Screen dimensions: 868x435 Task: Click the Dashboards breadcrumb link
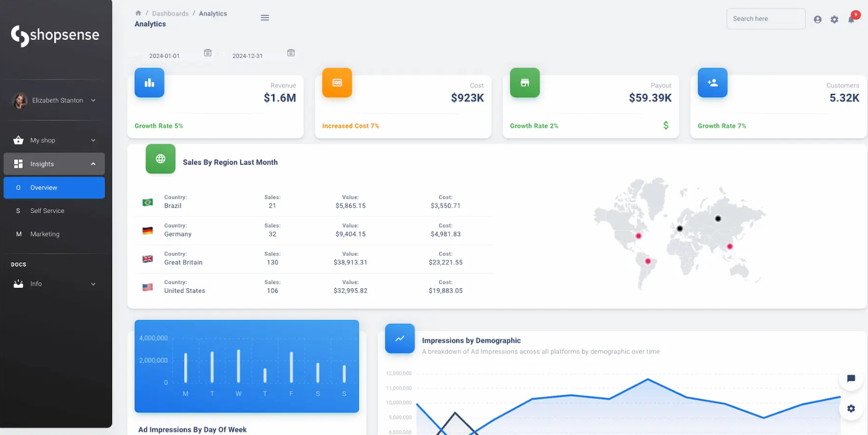pos(170,13)
